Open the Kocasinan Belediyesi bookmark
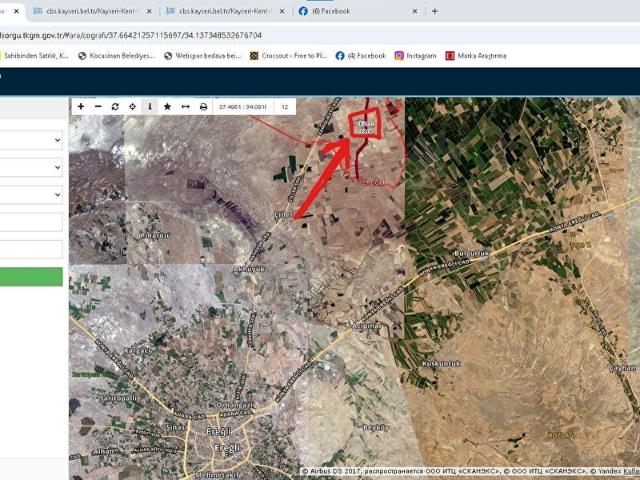The image size is (640, 480). (117, 56)
